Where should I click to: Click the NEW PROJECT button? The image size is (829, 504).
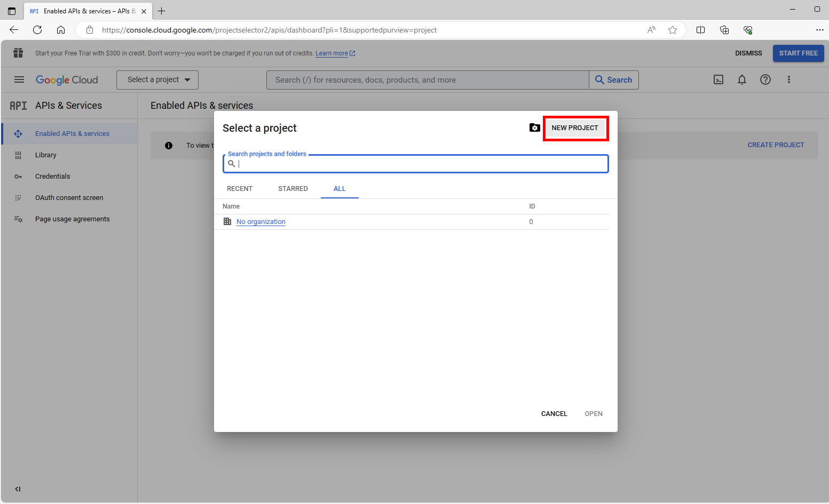pyautogui.click(x=575, y=128)
